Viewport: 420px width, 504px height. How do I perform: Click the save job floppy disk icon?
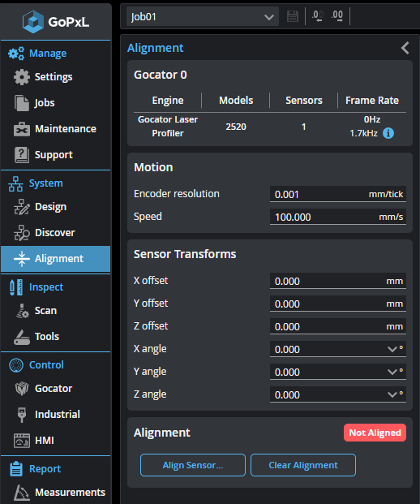point(292,16)
